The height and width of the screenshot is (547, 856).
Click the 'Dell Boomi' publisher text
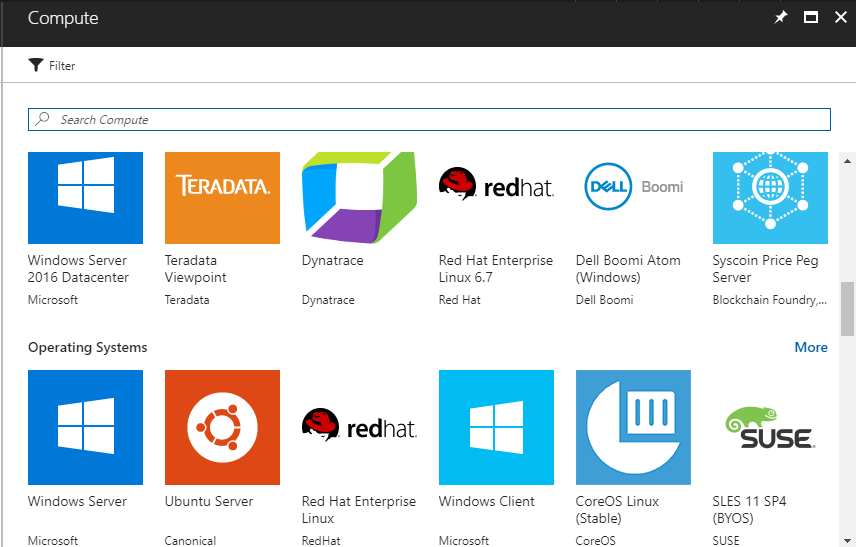click(x=604, y=300)
